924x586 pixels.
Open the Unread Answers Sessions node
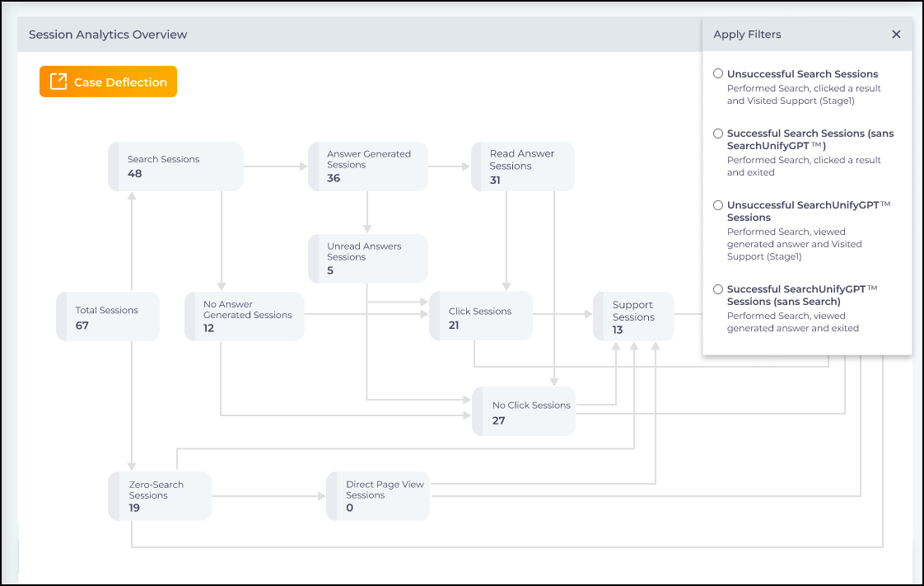tap(367, 258)
